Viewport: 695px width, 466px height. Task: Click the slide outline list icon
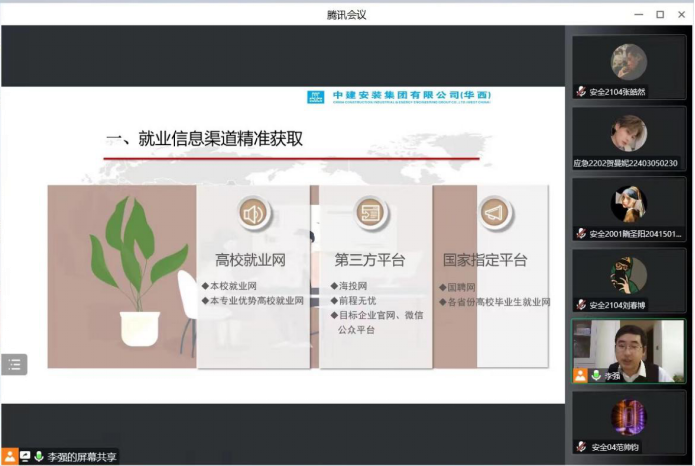(14, 365)
